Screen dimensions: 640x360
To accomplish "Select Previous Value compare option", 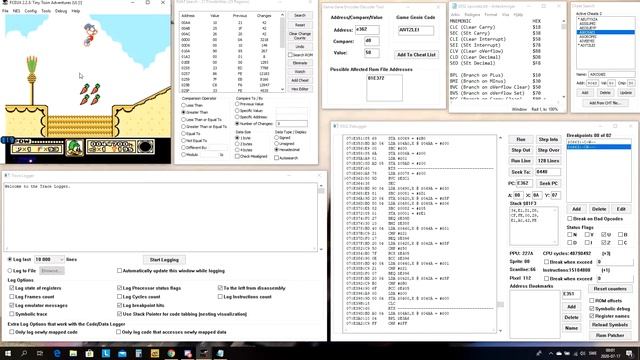I will [237, 104].
